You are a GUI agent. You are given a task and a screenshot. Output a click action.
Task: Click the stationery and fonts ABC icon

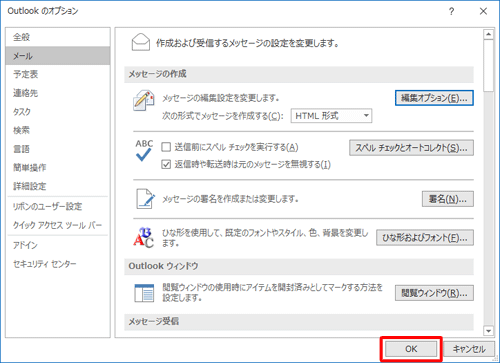click(x=144, y=237)
